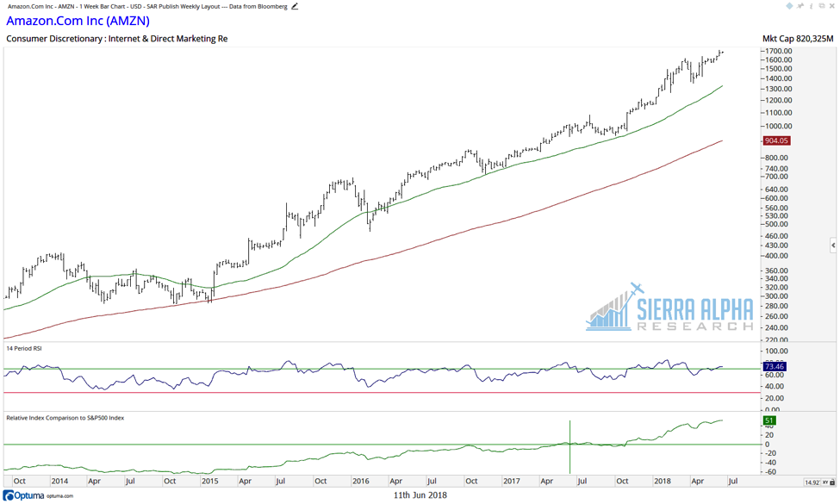Open chart info via the 'i' icon
The height and width of the screenshot is (504, 840).
pos(811,6)
